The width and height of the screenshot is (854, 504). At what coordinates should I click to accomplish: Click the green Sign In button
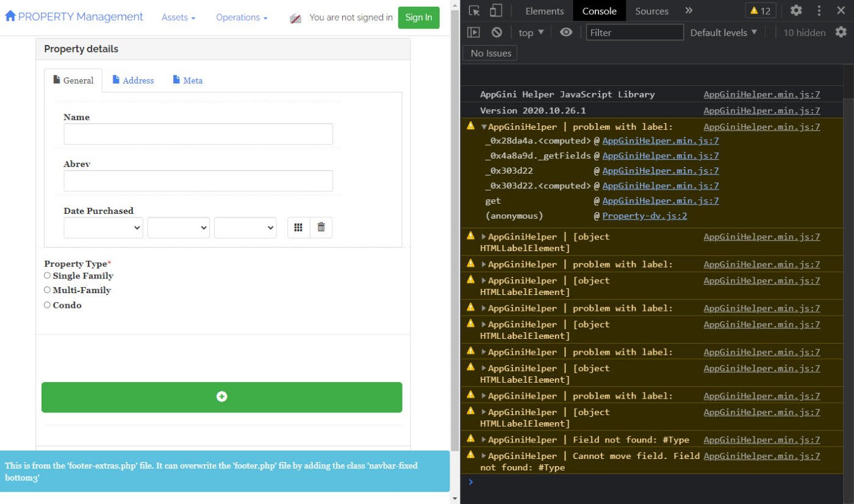[418, 18]
